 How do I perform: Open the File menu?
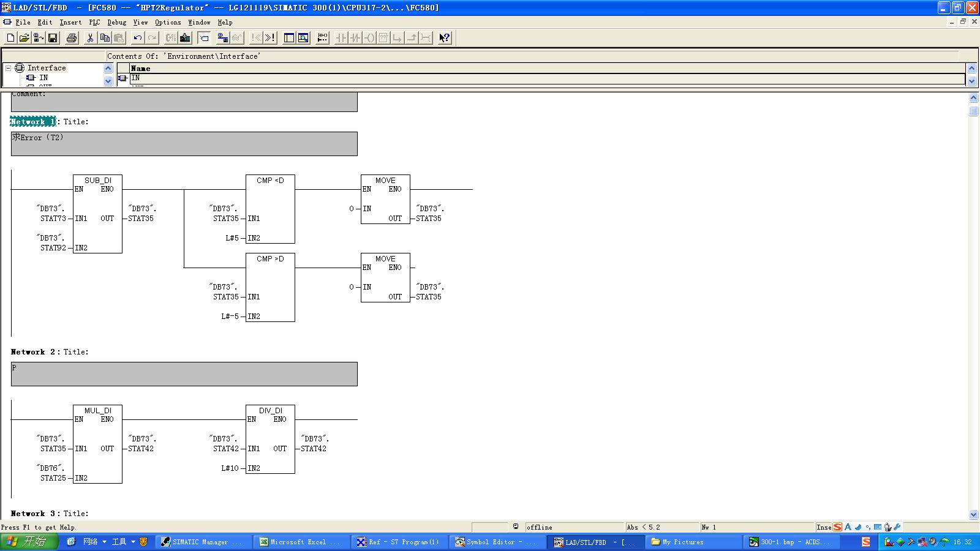coord(23,22)
